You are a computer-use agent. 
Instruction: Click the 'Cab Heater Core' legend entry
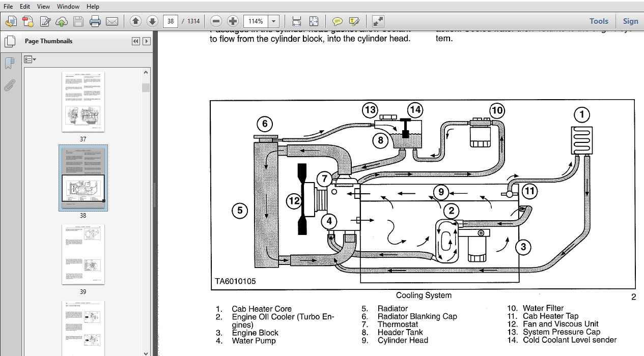click(262, 309)
